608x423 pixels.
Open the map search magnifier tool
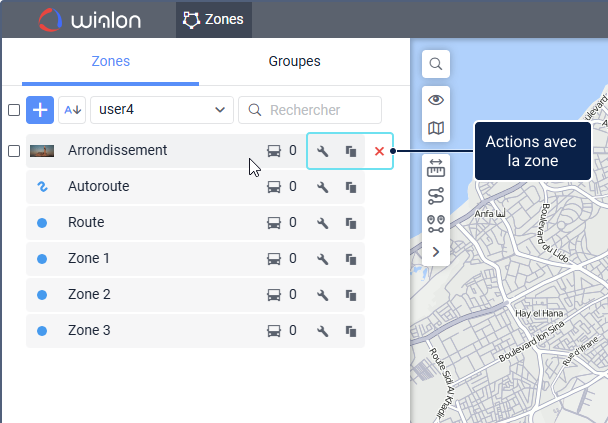click(436, 64)
